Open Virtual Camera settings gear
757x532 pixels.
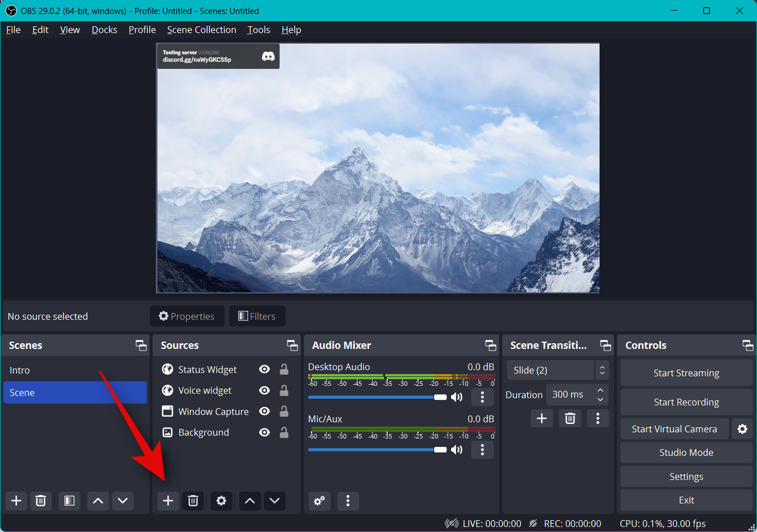point(742,429)
